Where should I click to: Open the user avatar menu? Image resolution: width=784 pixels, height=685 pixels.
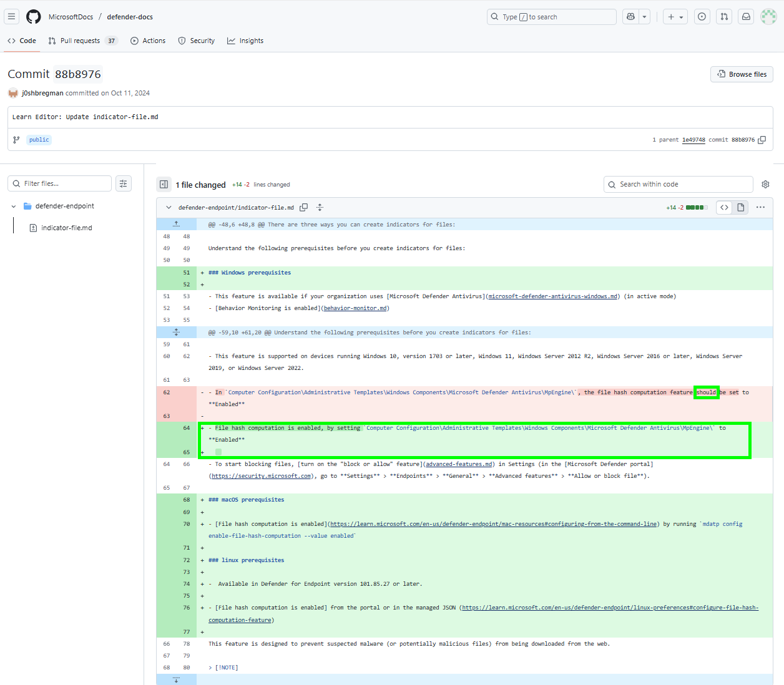768,17
